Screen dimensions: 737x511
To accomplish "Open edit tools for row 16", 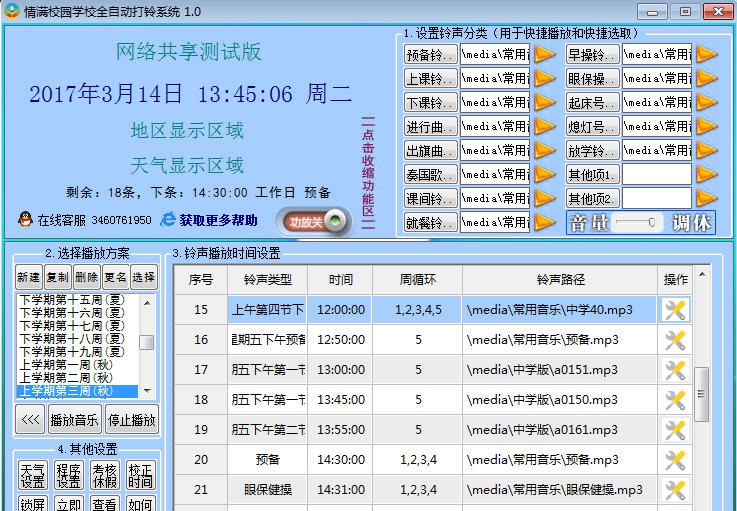I will [x=675, y=340].
